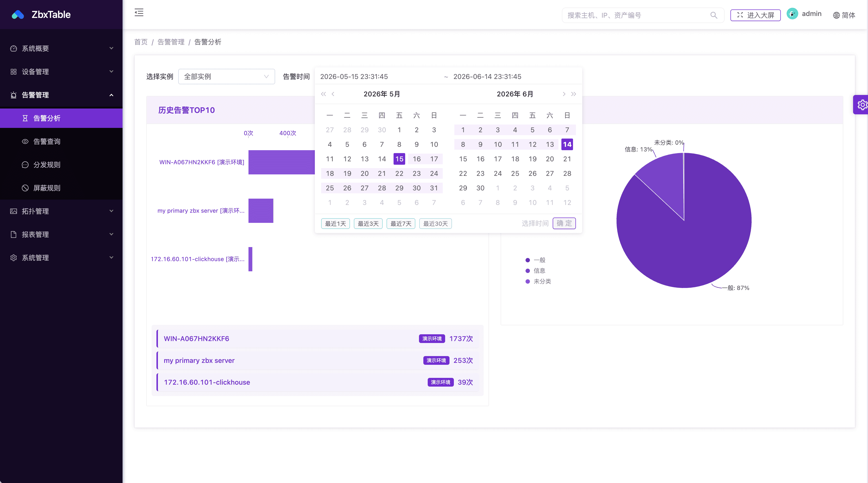Click the 进入大屏 button
868x483 pixels.
755,15
